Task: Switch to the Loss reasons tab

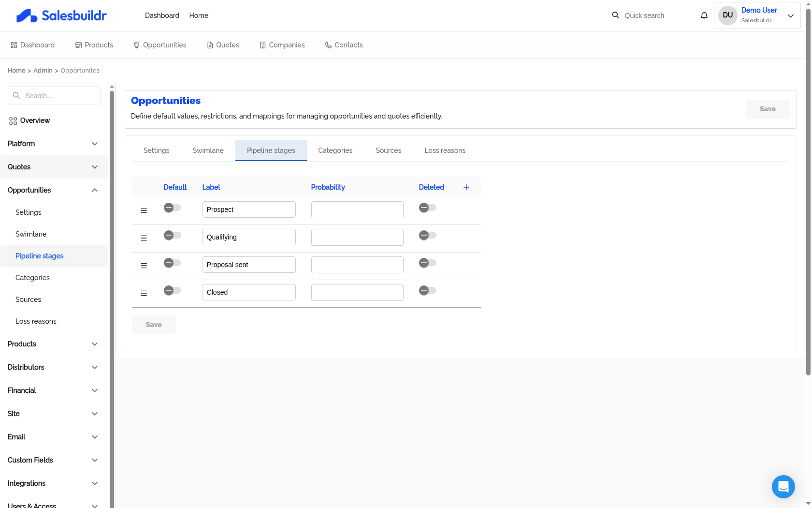Action: pos(445,150)
